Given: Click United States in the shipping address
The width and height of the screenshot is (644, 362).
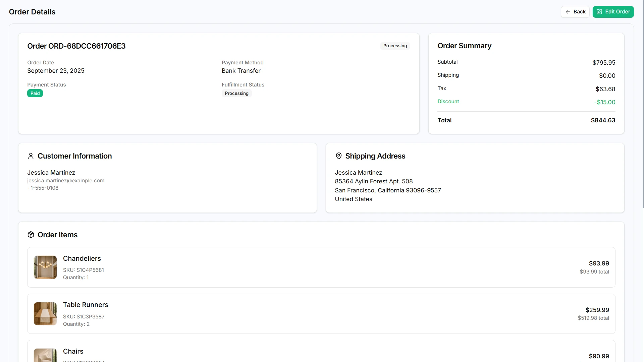Looking at the screenshot, I should (354, 199).
